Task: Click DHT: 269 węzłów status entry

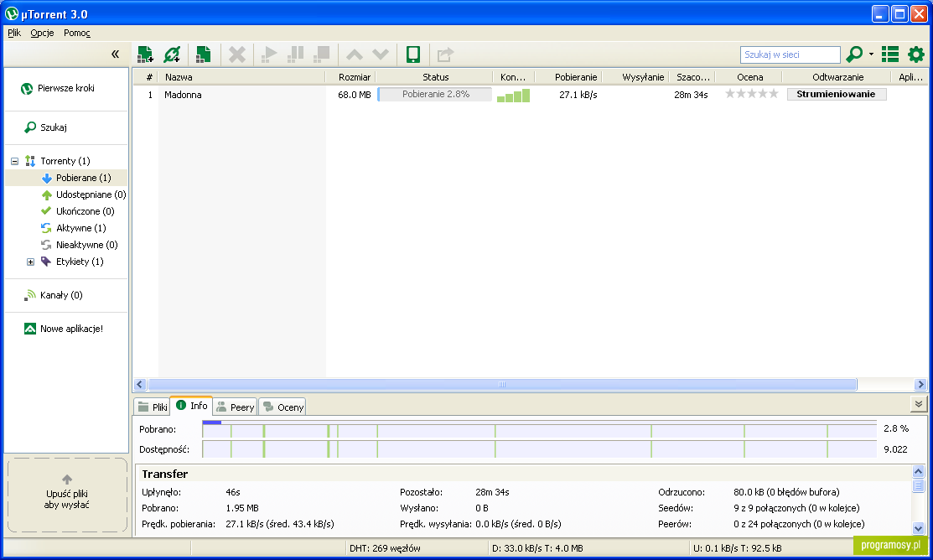Action: point(385,548)
